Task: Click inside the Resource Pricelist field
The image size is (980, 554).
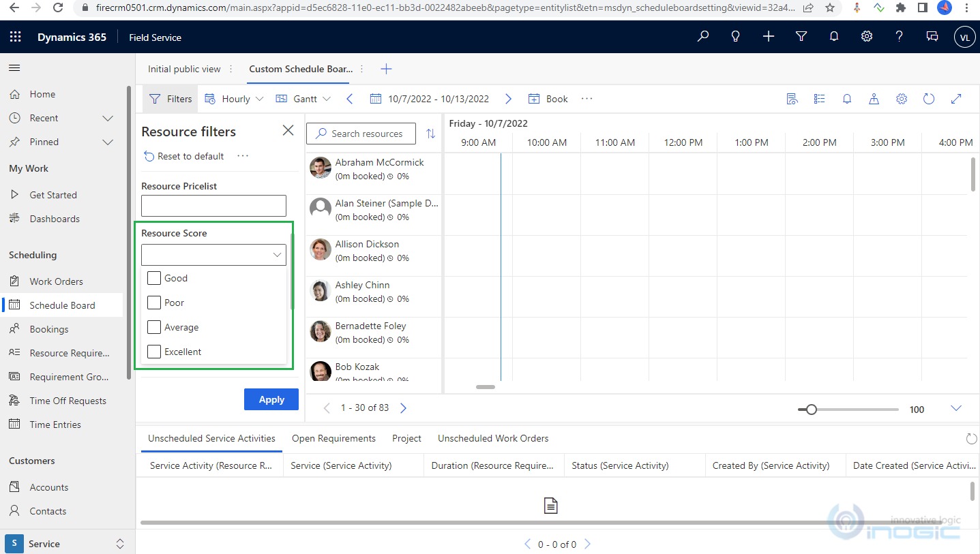Action: (213, 206)
